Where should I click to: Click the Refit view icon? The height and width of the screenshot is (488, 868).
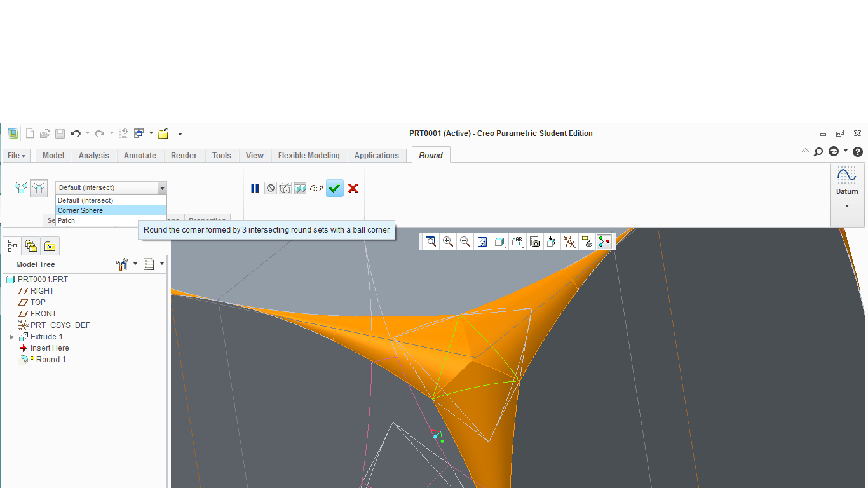(x=431, y=241)
